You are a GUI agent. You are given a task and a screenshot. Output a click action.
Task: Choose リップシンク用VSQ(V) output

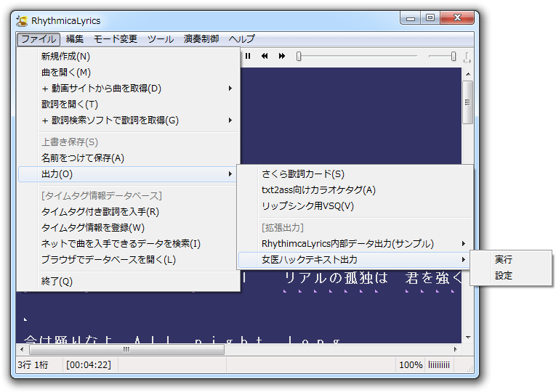point(355,206)
